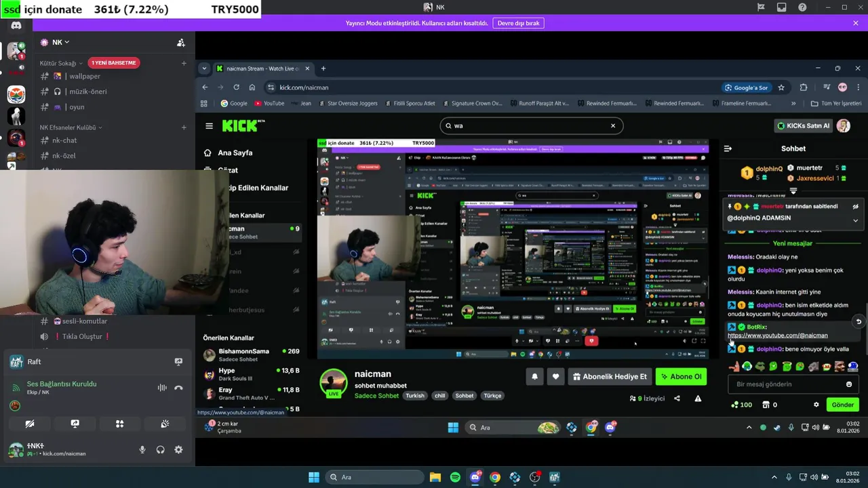This screenshot has width=868, height=488.
Task: Toggle the camera in the voice panel
Action: tap(30, 424)
